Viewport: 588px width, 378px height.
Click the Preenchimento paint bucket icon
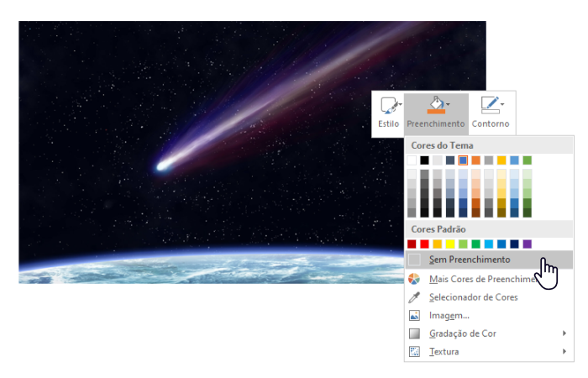[436, 105]
